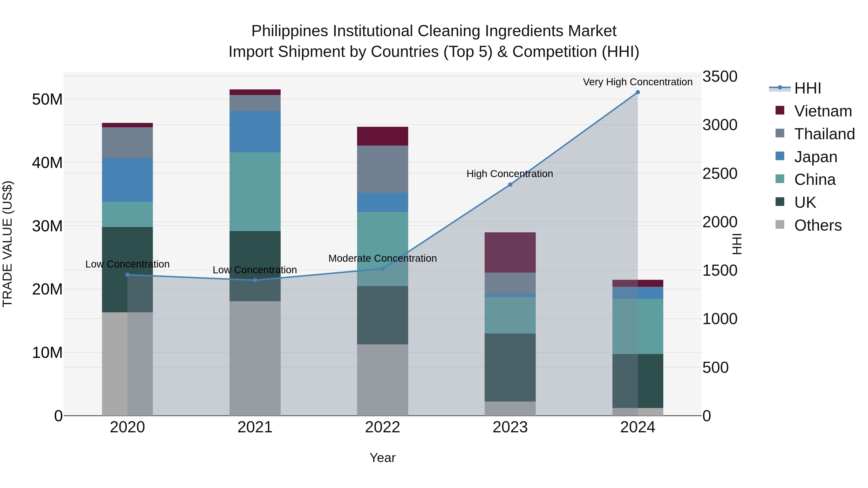
Task: Toggle the Japan legend entry
Action: [x=806, y=157]
